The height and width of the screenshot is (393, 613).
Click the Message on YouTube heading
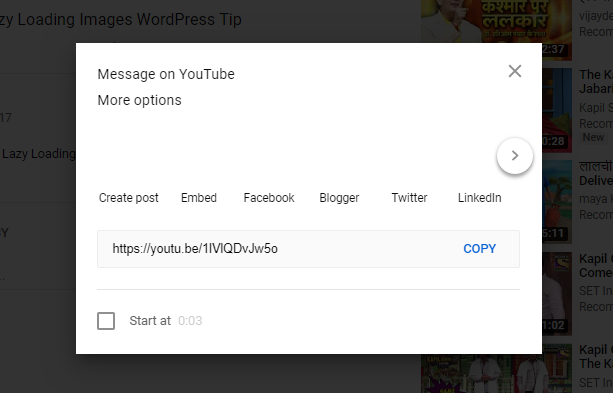coord(166,74)
